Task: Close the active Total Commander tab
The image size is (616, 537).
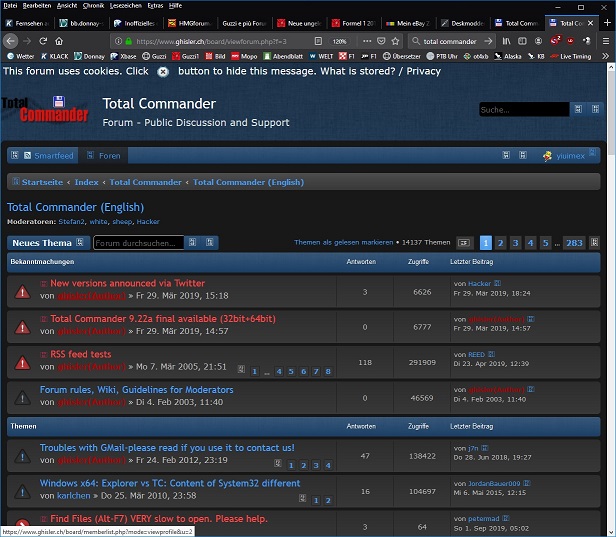Action: click(x=590, y=23)
